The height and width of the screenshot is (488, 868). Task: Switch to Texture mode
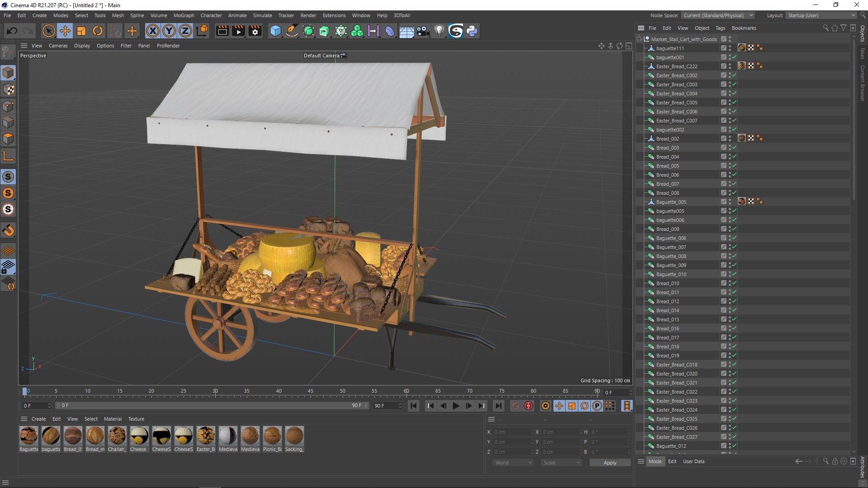point(8,89)
